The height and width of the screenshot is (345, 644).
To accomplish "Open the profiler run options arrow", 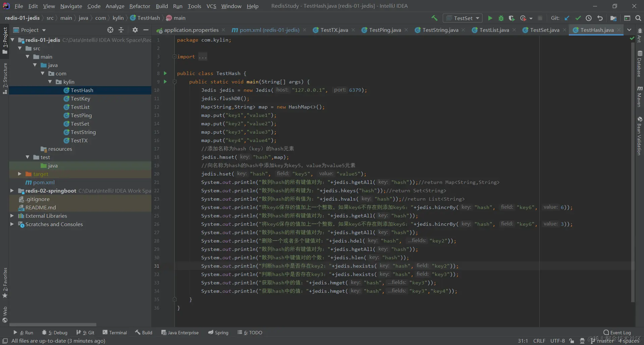I will pos(531,18).
